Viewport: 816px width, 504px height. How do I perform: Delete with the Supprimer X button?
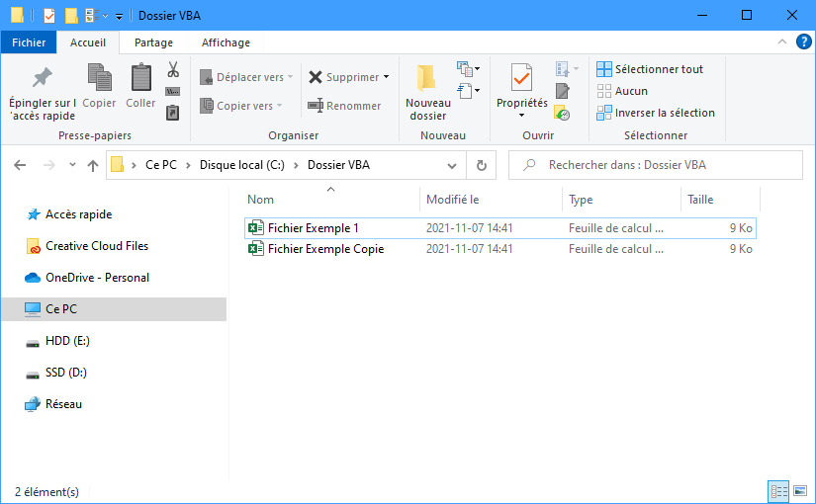coord(343,77)
